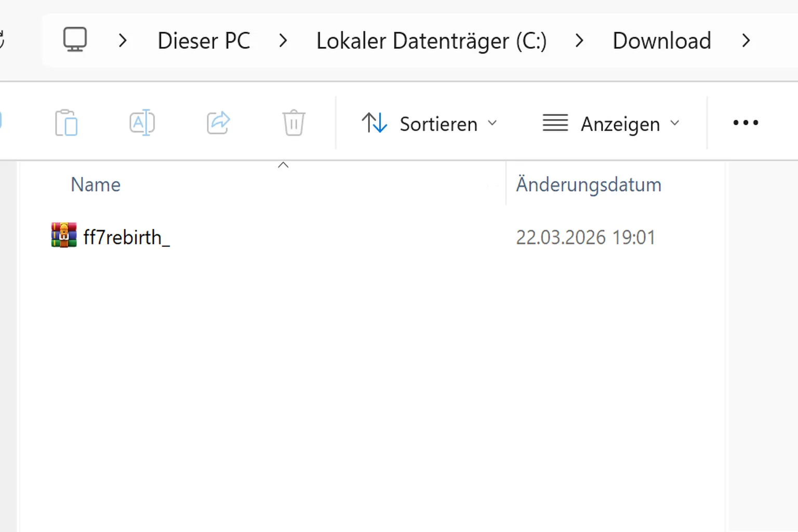Click the WinRAR archive icon of ff7rebirth_
The image size is (798, 532).
[x=64, y=235]
